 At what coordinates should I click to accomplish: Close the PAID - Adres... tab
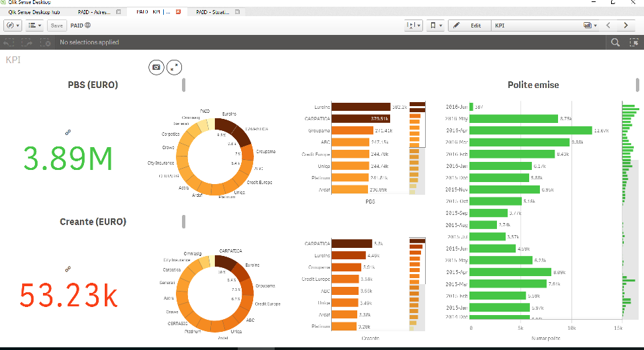pos(119,12)
